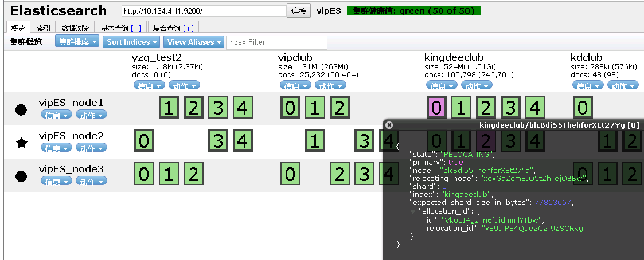Select vipclub shard 2 on vipES_node1

[339, 108]
